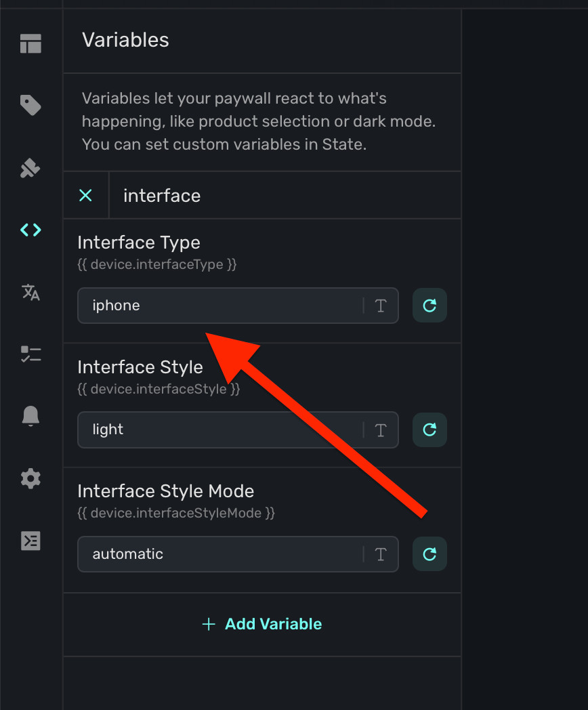Viewport: 588px width, 710px height.
Task: Open the console panel icon in sidebar
Action: (x=30, y=541)
